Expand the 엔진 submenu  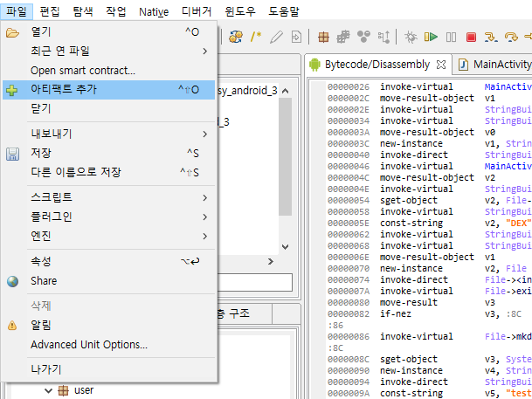point(108,236)
